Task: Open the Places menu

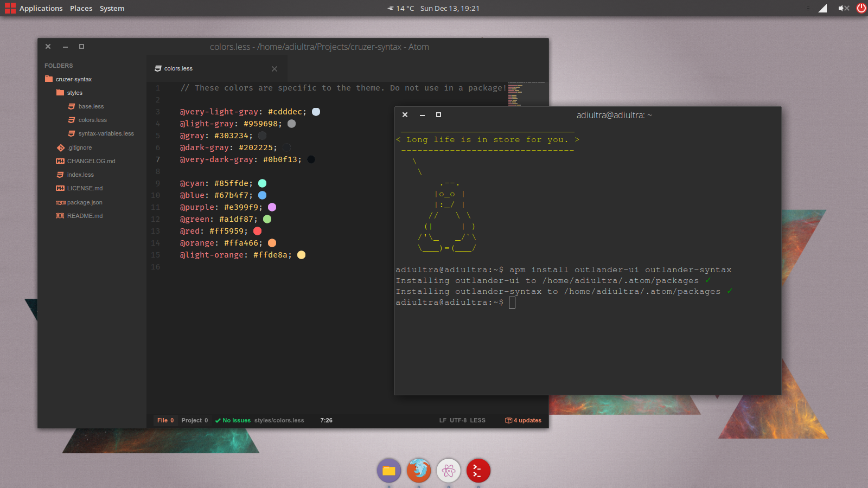Action: pos(81,8)
